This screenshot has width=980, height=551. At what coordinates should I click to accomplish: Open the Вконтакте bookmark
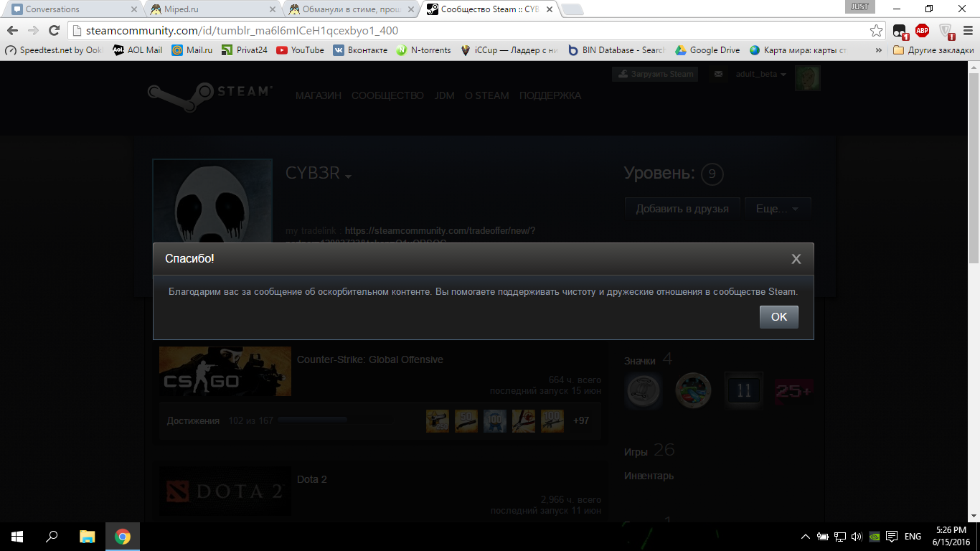360,50
